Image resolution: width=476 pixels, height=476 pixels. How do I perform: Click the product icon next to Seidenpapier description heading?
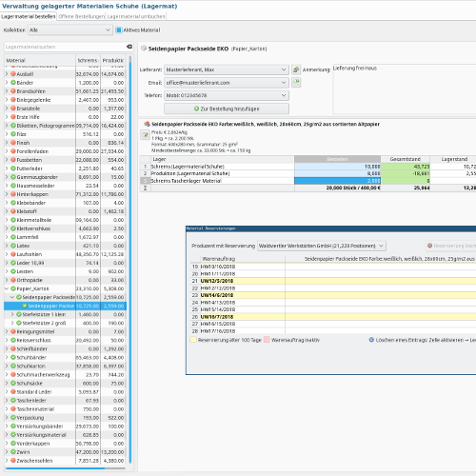pyautogui.click(x=147, y=124)
